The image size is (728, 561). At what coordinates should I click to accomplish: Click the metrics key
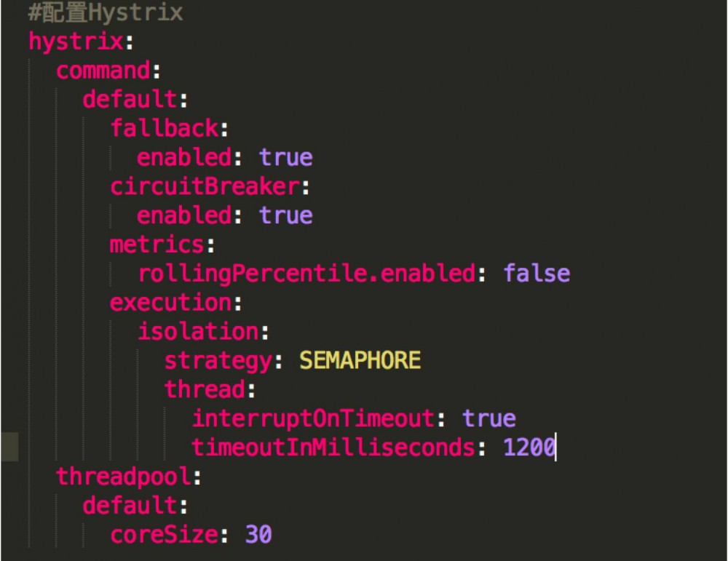point(157,244)
